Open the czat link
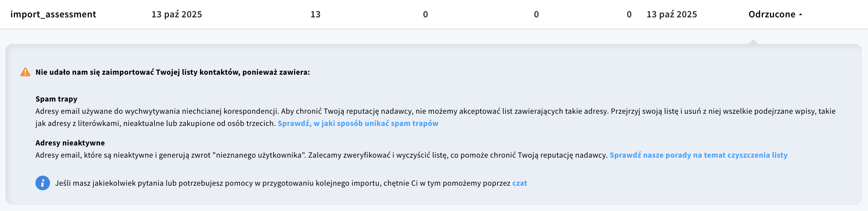Viewport: 868px width, 211px height. click(x=519, y=183)
